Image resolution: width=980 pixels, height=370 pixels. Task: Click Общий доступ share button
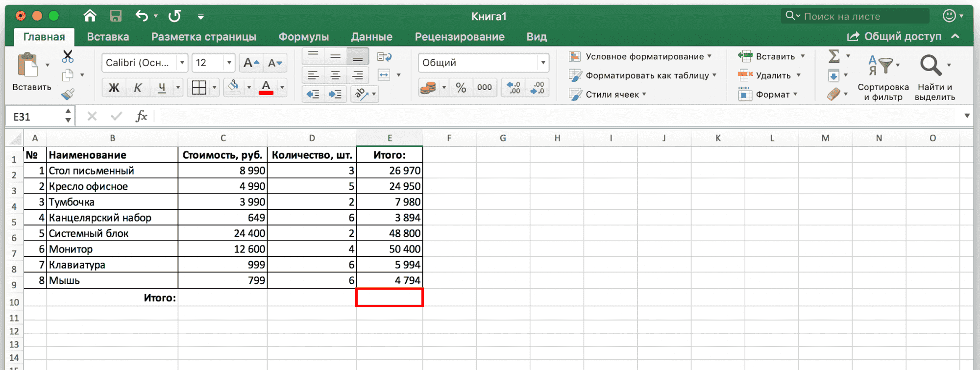pos(894,36)
